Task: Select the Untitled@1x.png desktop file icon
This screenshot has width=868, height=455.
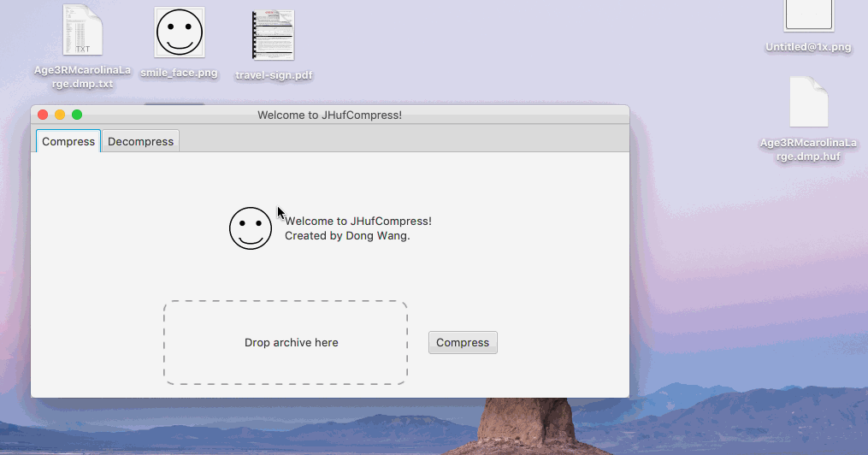Action: [x=809, y=15]
